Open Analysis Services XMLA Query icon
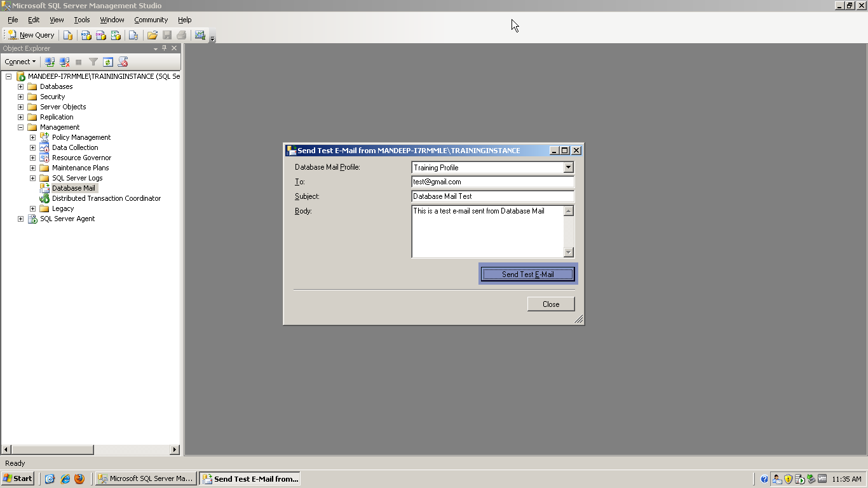The height and width of the screenshot is (488, 868). 116,35
